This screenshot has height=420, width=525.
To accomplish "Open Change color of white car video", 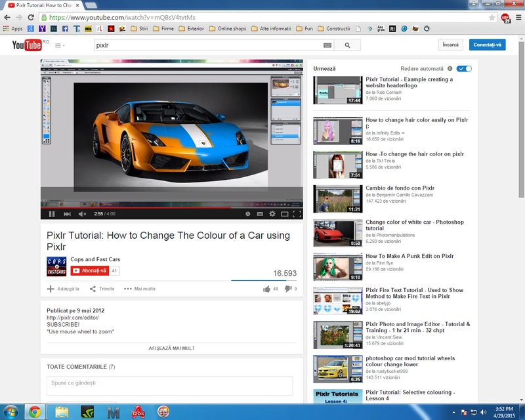I will point(415,225).
